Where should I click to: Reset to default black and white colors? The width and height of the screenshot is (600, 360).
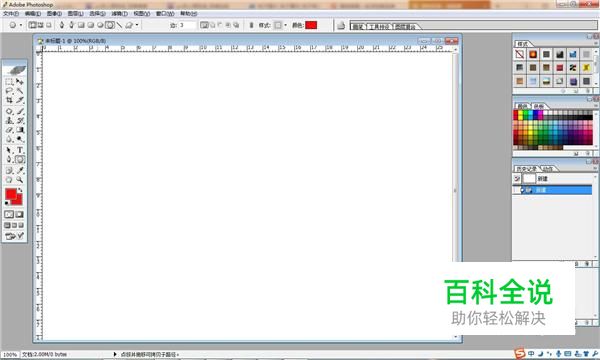(7, 203)
